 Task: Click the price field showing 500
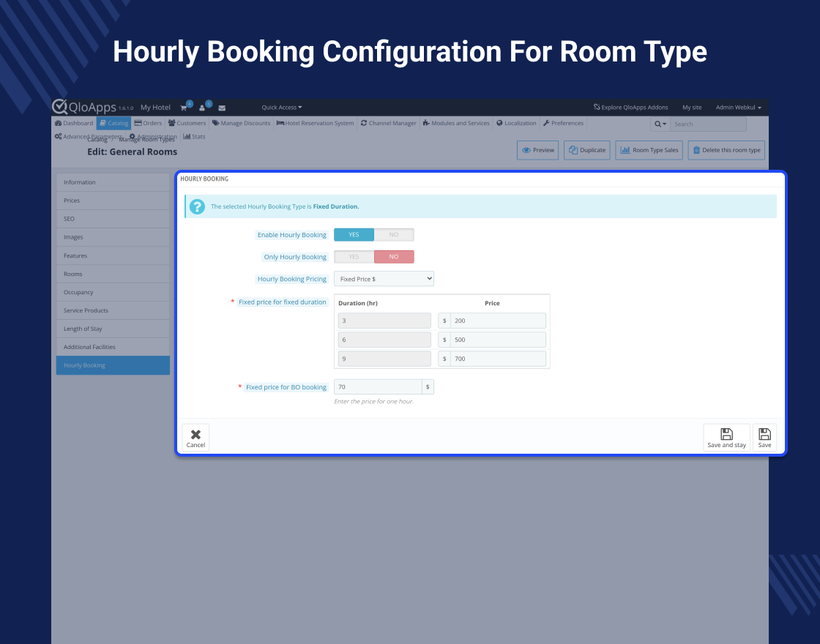(x=498, y=339)
